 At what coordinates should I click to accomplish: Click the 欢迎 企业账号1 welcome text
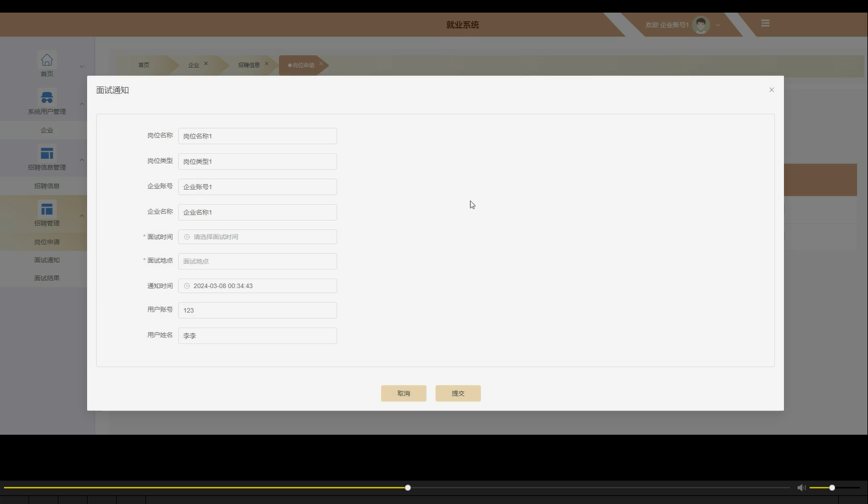coord(666,25)
